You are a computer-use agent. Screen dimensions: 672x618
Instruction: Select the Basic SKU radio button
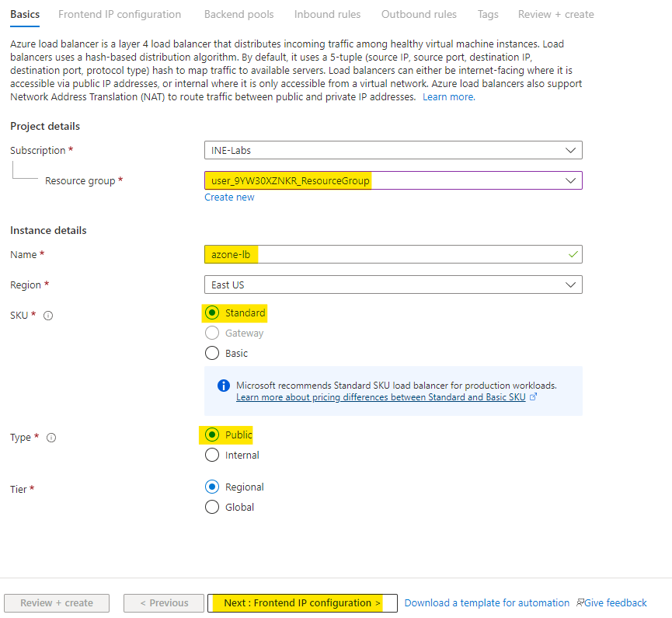click(212, 353)
